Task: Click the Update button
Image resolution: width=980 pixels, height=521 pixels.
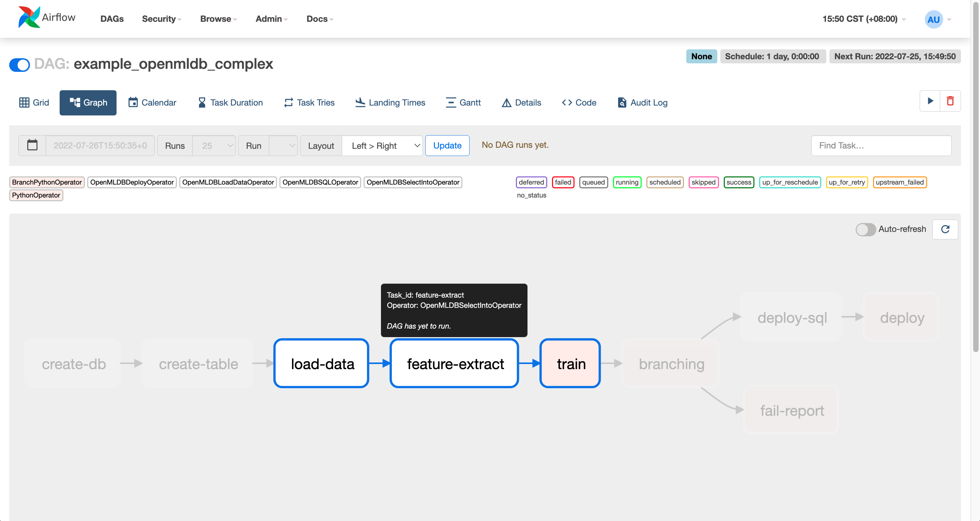Action: click(x=447, y=144)
